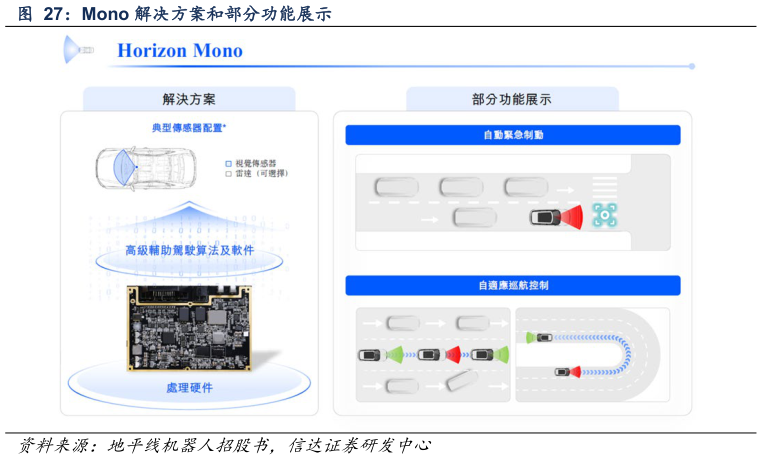Screen dimensions: 762x460
Task: Click the 典型傳感器配置* label
Action: [189, 128]
